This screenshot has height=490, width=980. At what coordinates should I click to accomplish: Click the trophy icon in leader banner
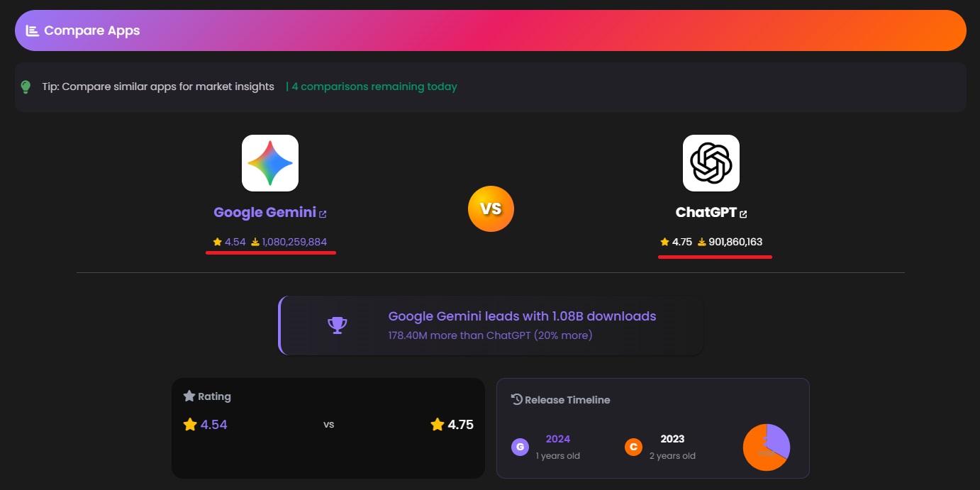coord(337,325)
